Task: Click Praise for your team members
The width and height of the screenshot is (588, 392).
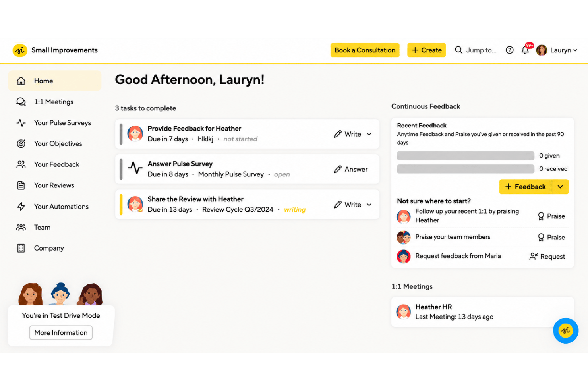Action: coord(551,238)
